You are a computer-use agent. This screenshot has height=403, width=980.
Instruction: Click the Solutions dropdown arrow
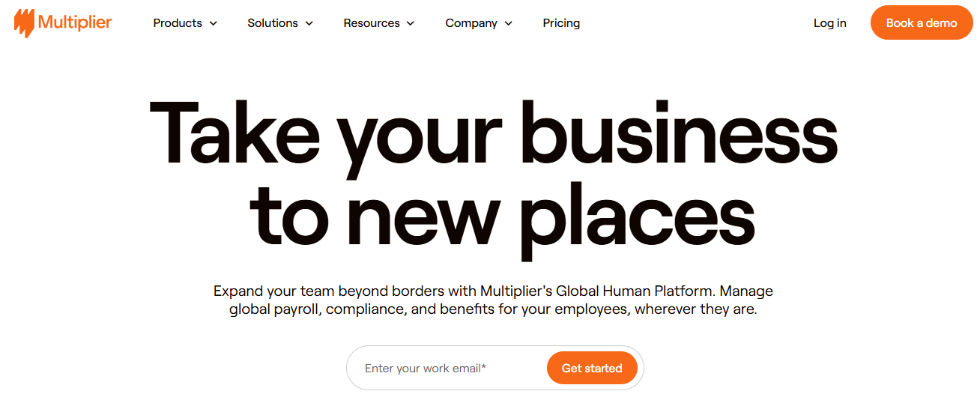[x=309, y=24]
